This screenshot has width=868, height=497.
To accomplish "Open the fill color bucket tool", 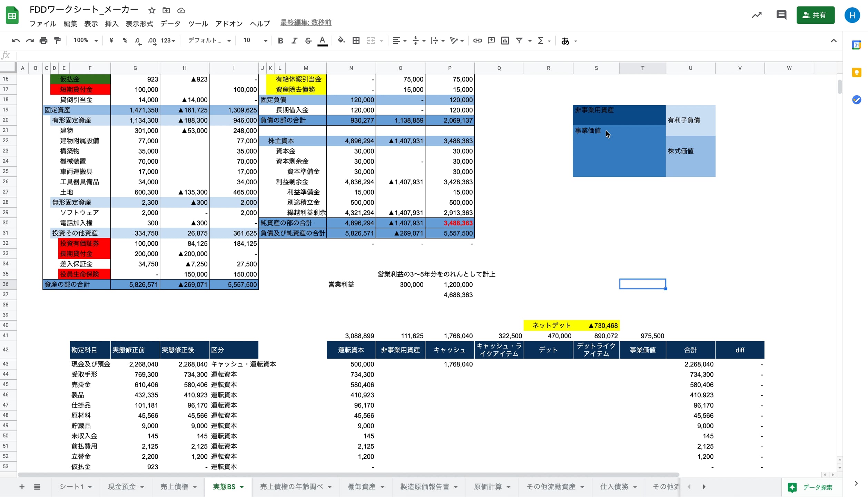I will (341, 41).
